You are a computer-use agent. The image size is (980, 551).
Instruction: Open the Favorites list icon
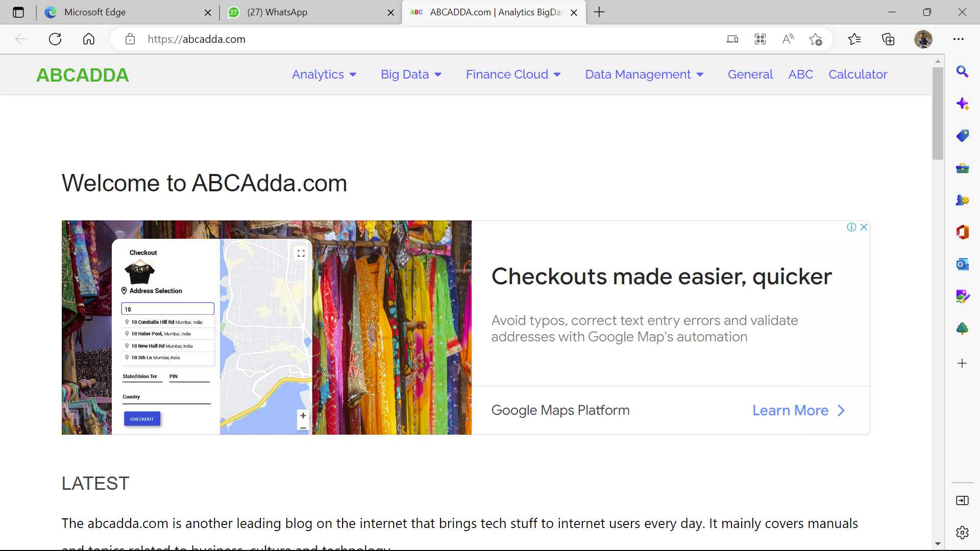click(x=854, y=39)
